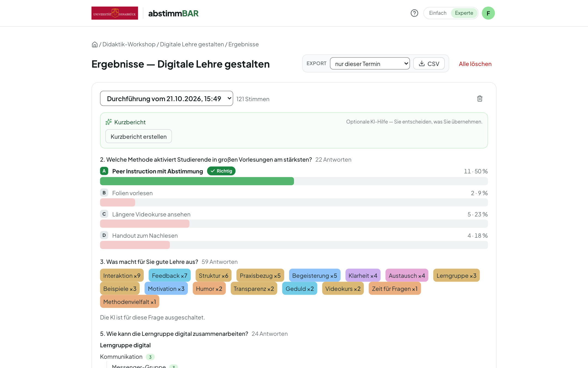This screenshot has height=368, width=588.
Task: Select the Praxisbezug ×5 tag
Action: coord(260,275)
